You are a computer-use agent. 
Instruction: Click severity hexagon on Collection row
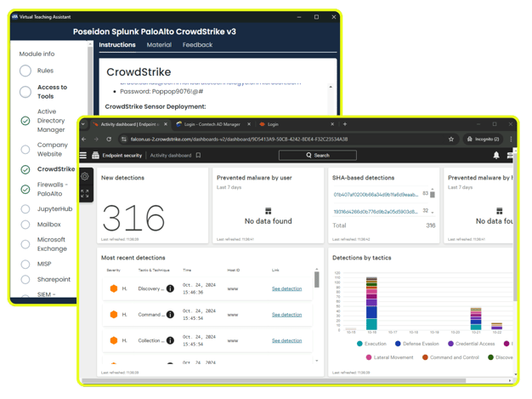tap(114, 340)
